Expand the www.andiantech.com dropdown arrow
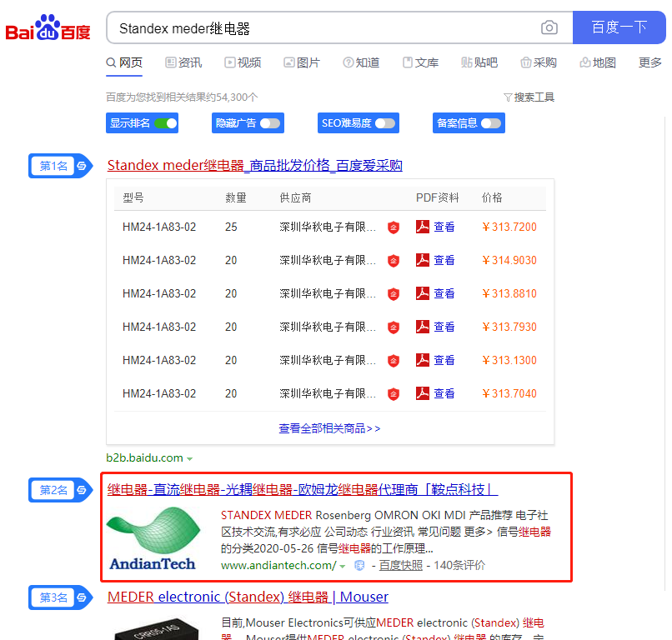672x640 pixels. pyautogui.click(x=343, y=567)
